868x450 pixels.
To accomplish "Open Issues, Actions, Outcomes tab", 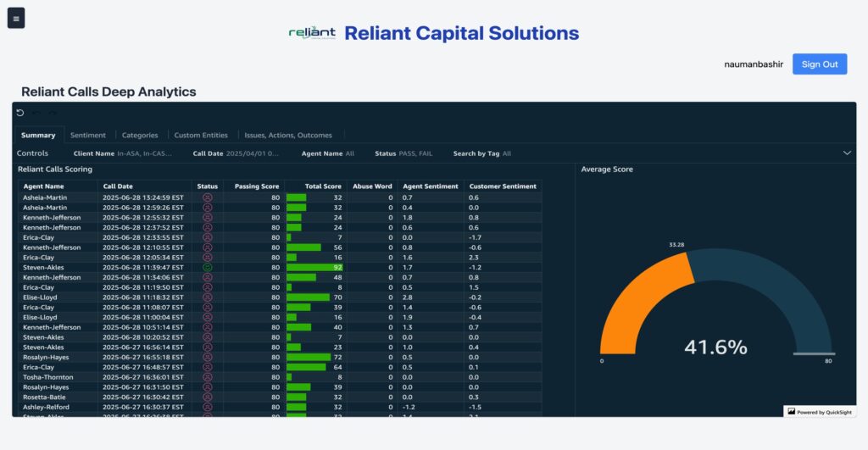I will 288,135.
